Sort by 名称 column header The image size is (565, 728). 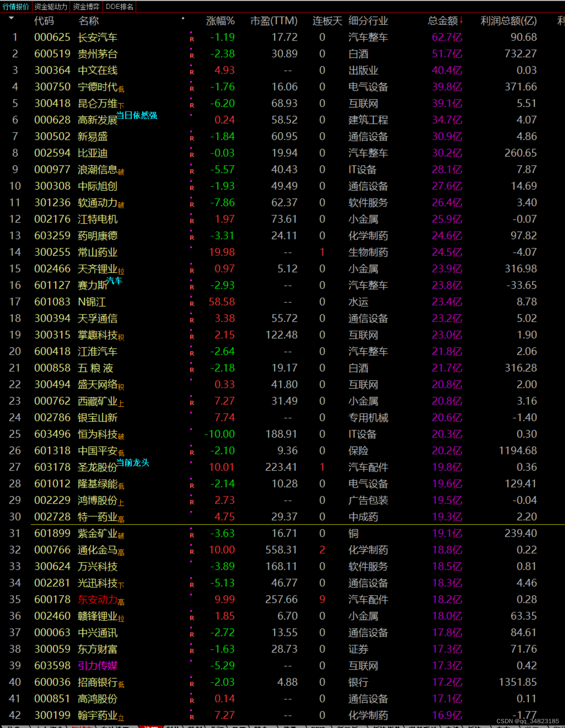pos(89,21)
